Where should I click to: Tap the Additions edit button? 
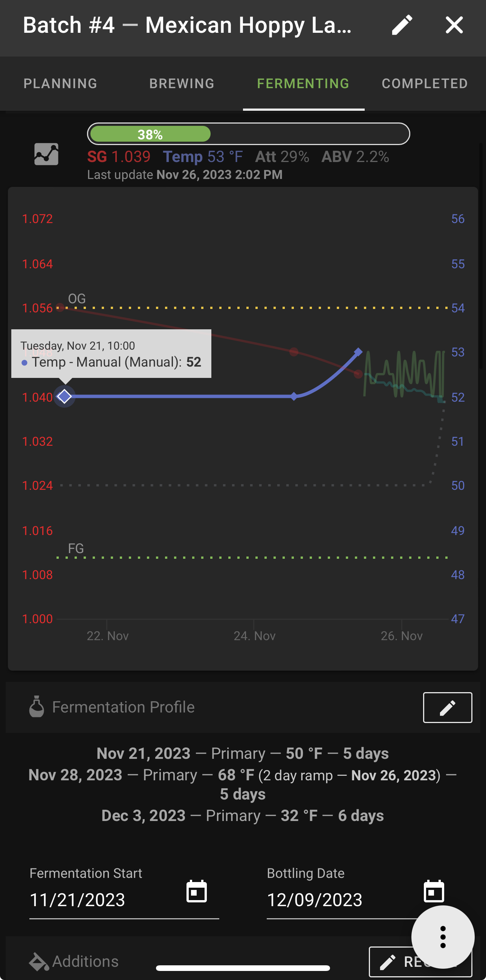pyautogui.click(x=420, y=962)
